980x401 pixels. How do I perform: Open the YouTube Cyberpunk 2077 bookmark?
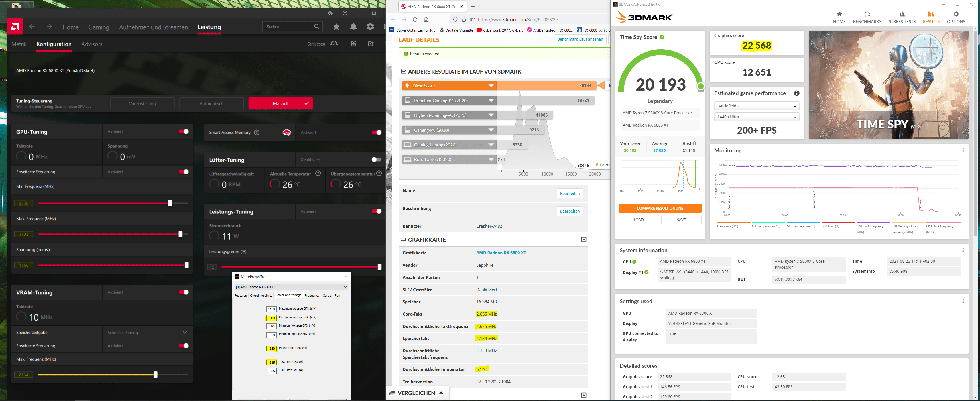(499, 30)
